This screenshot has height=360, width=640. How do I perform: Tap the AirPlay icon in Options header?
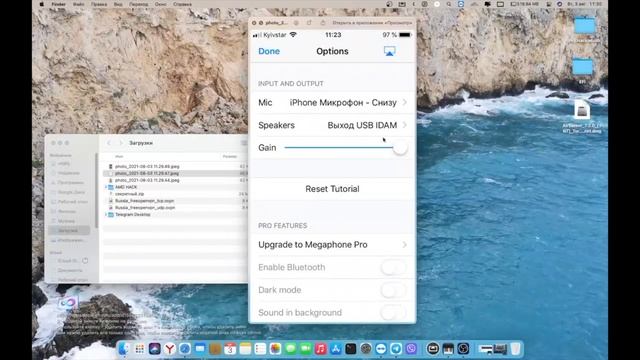(x=389, y=51)
